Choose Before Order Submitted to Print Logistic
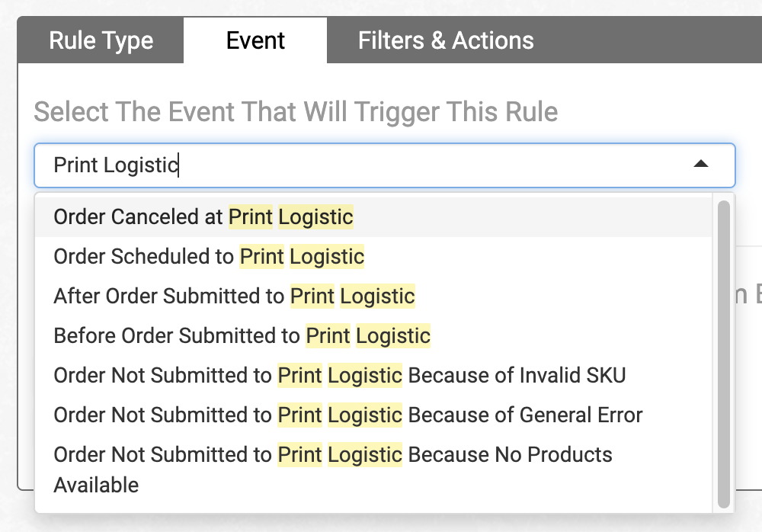This screenshot has height=532, width=762. pos(242,336)
